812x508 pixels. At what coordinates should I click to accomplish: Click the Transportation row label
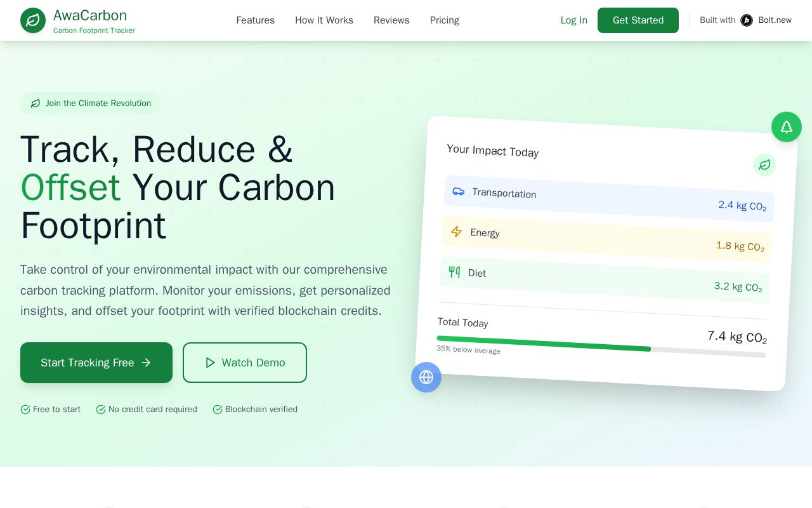(x=504, y=193)
